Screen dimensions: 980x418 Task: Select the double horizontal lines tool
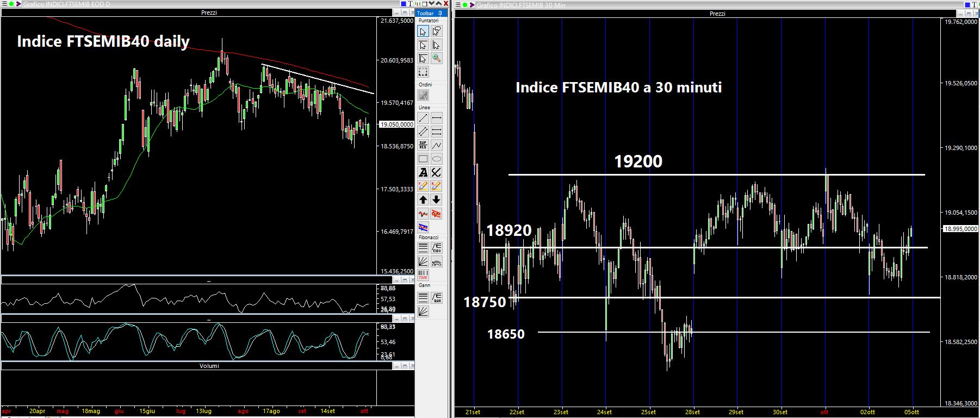tap(436, 132)
